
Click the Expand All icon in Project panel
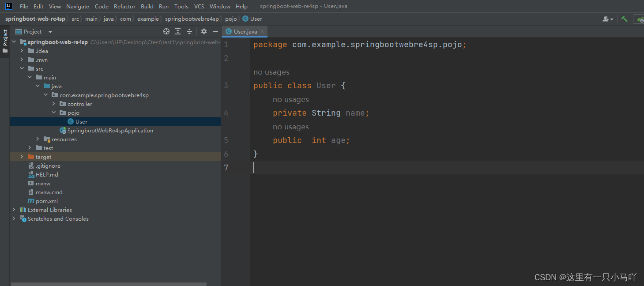(178, 31)
